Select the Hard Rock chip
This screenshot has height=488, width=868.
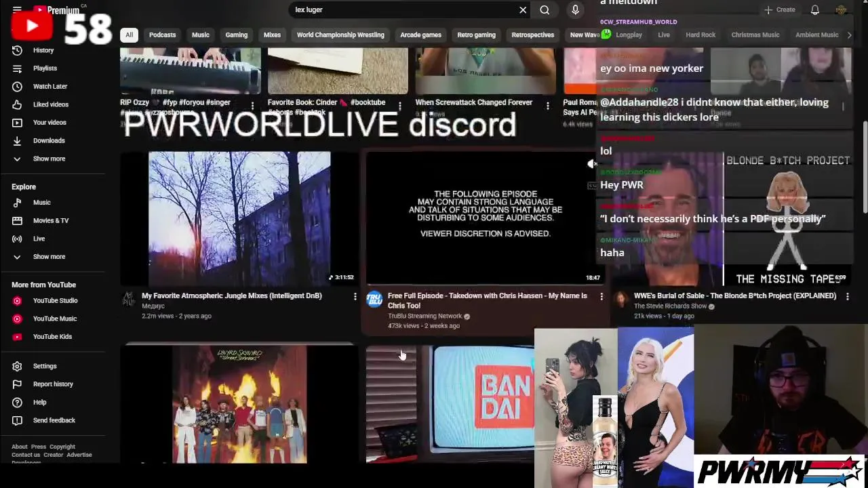tap(701, 35)
